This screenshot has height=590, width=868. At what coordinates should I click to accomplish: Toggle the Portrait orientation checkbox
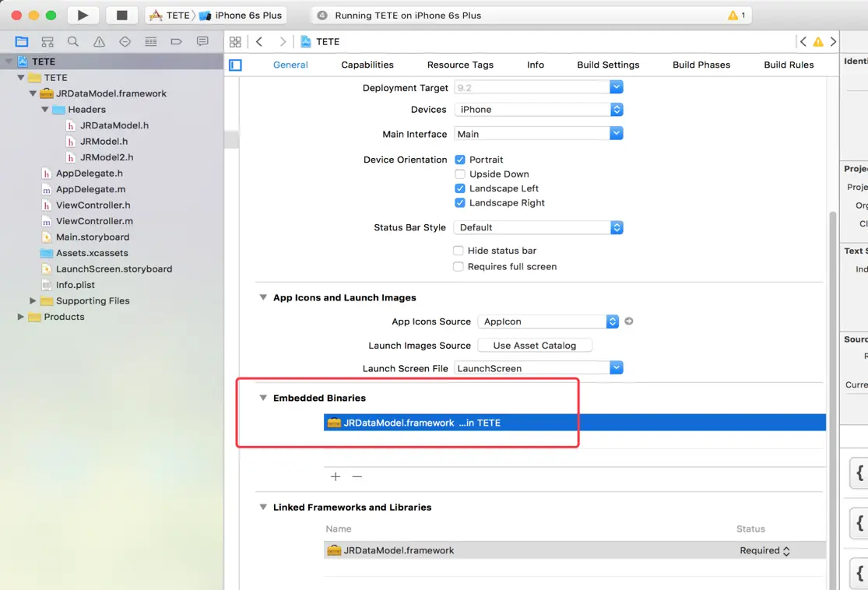(459, 160)
